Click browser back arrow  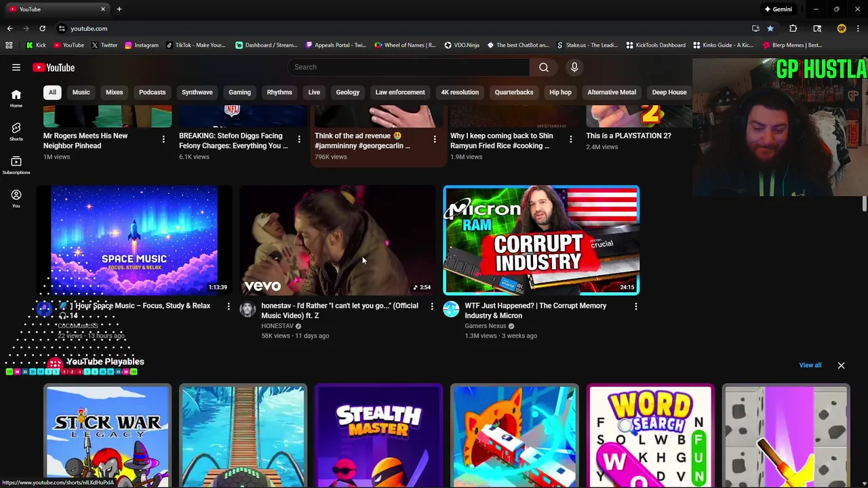[x=9, y=28]
